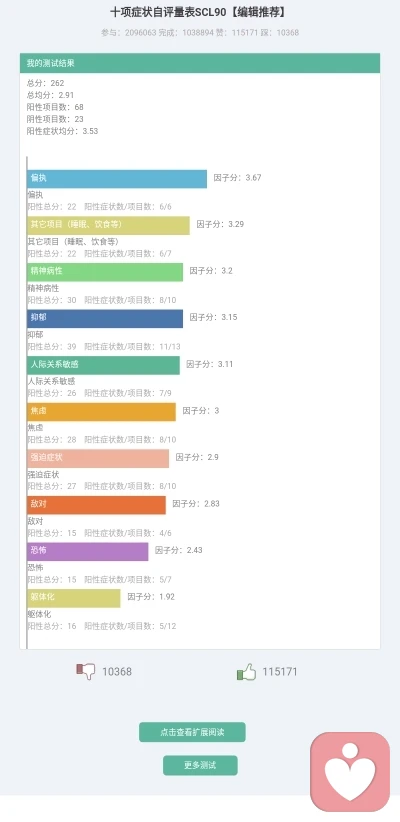
Task: Click the 我的测试结果 header
Action: point(200,63)
